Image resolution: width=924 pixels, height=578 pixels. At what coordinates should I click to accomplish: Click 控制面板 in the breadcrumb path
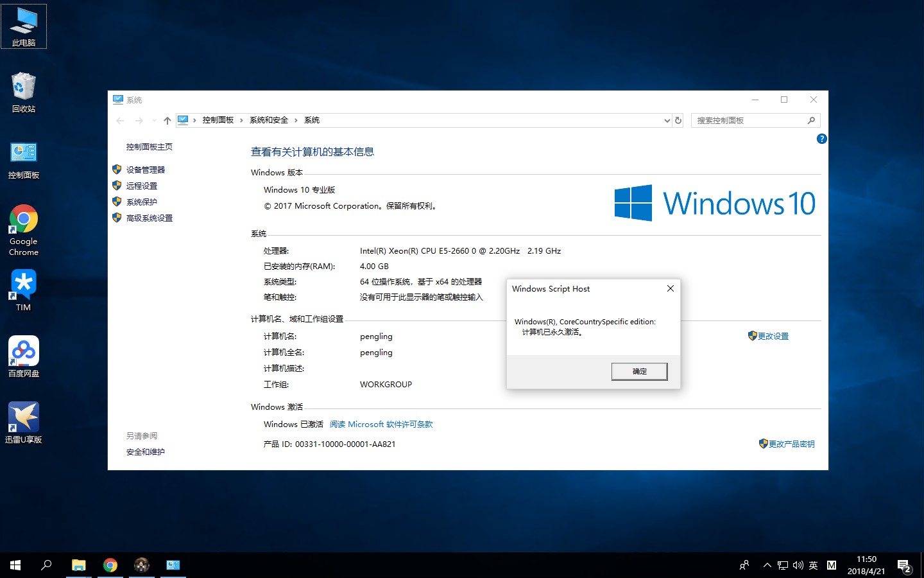[218, 120]
